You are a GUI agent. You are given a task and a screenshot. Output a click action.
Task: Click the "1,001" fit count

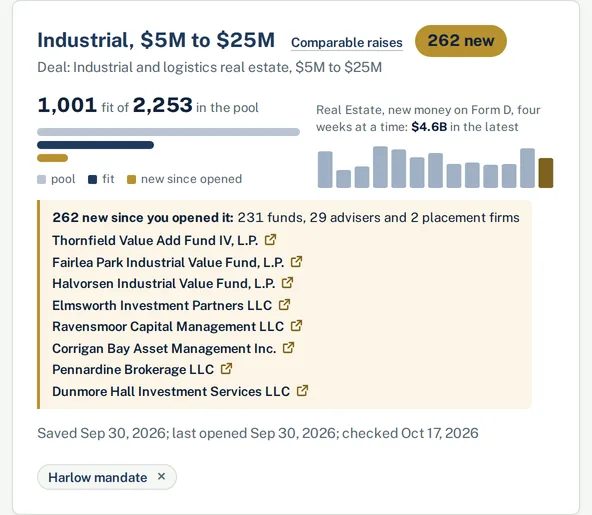pyautogui.click(x=67, y=105)
